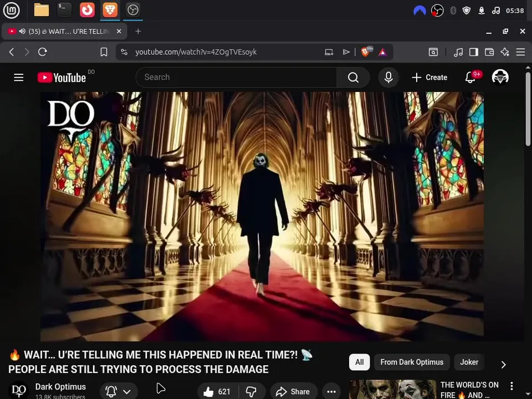The width and height of the screenshot is (532, 399).
Task: Reload the YouTube page
Action: point(43,52)
